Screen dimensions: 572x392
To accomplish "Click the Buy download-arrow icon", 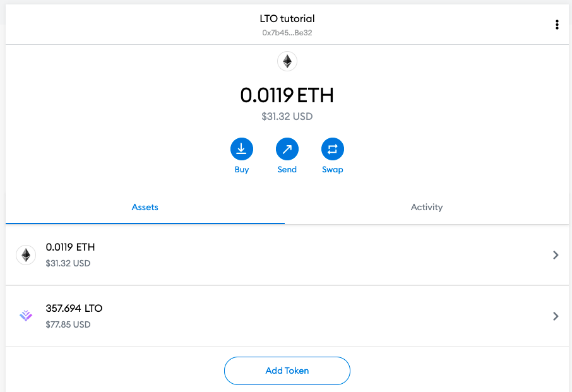I will (242, 149).
